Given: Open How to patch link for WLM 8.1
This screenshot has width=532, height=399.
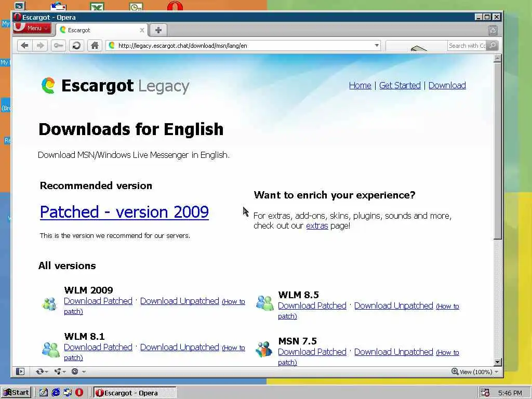Looking at the screenshot, I should coord(233,348).
